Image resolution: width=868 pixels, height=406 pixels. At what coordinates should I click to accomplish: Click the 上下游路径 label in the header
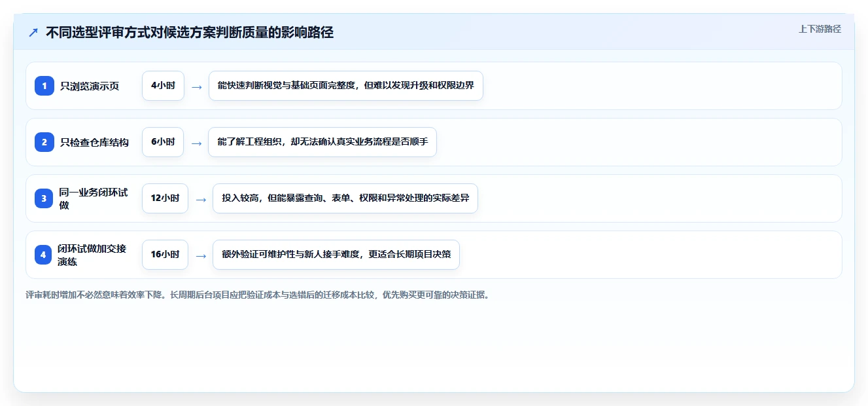click(x=820, y=29)
